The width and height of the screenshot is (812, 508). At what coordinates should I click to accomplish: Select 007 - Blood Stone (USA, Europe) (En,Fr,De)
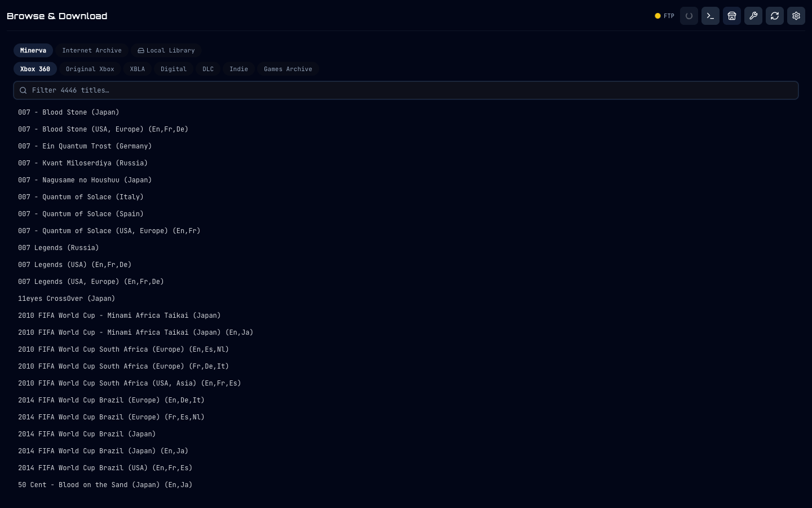(x=406, y=129)
